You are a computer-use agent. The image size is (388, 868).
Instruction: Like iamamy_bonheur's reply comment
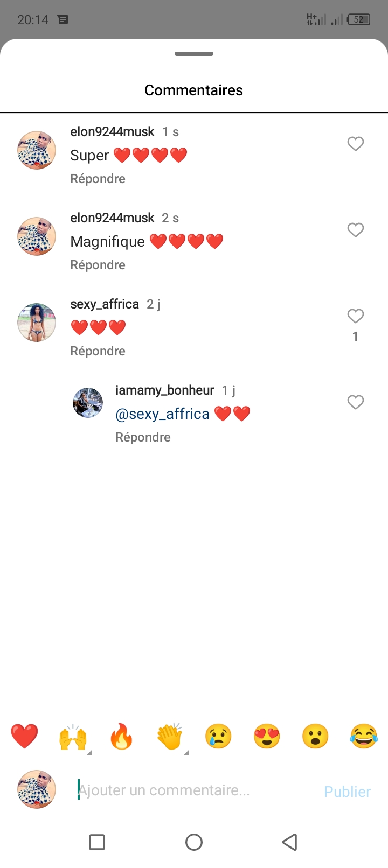point(355,402)
